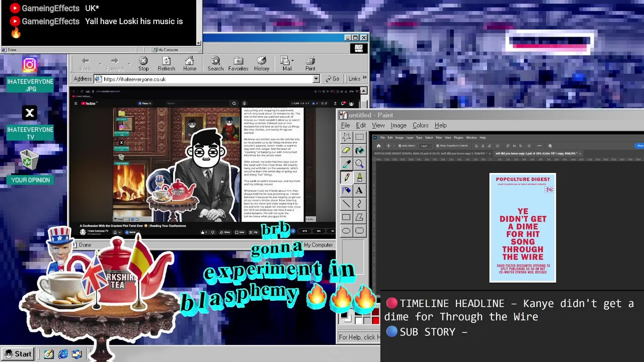The image size is (644, 362).
Task: Click the browser Forward button
Action: click(x=114, y=64)
